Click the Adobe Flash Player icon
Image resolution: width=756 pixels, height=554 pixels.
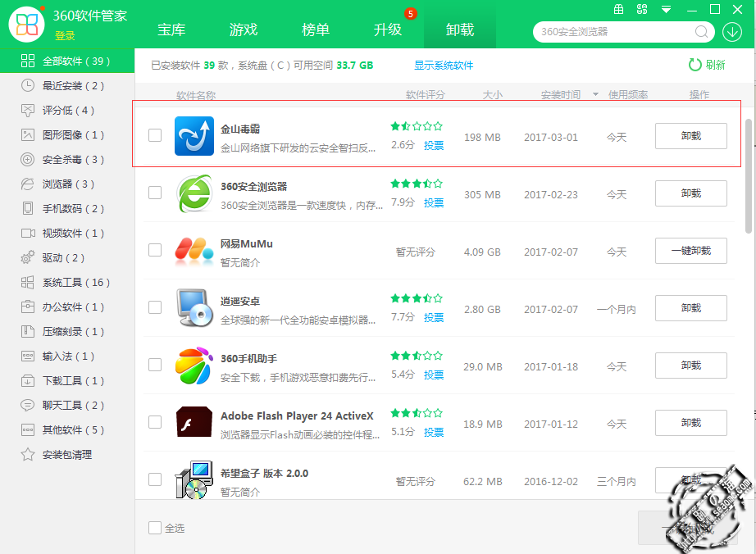194,422
